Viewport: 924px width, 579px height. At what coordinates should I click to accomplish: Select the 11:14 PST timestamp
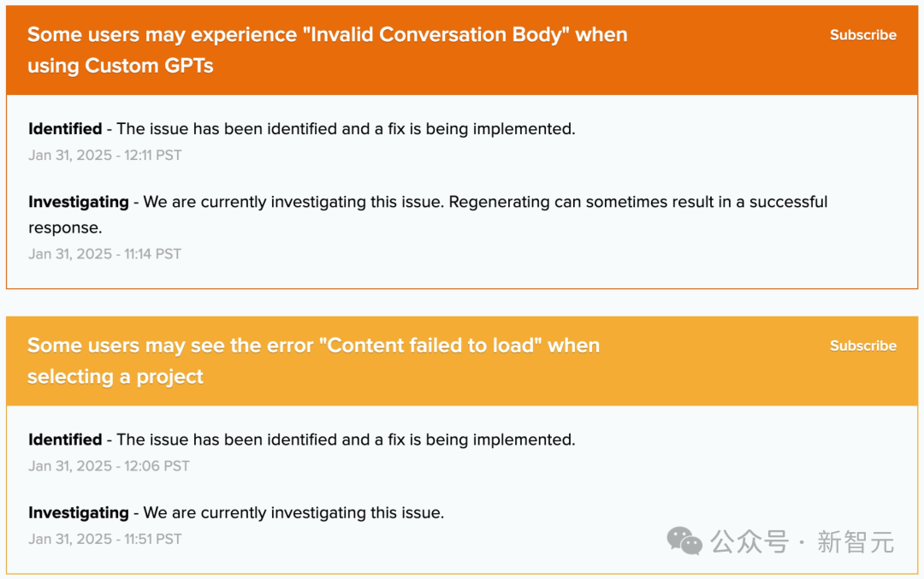pos(105,254)
